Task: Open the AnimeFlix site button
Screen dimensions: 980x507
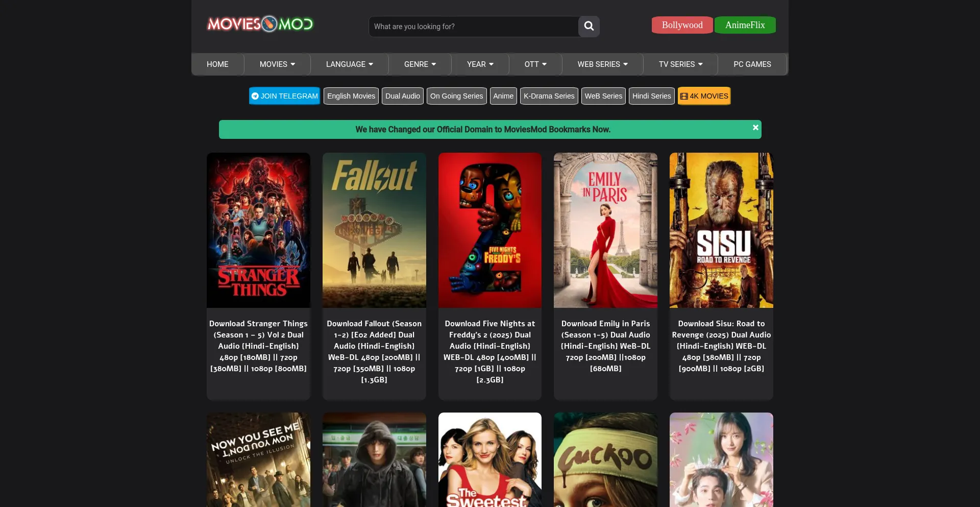Action: pos(745,25)
